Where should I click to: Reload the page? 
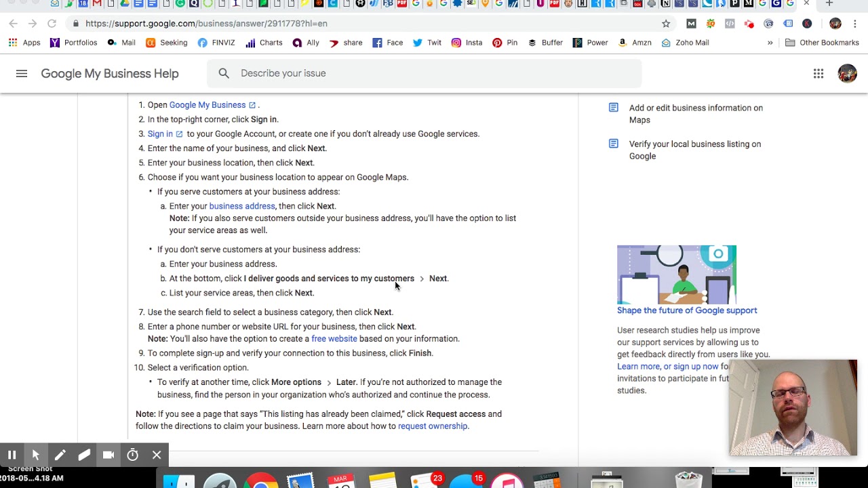(52, 23)
